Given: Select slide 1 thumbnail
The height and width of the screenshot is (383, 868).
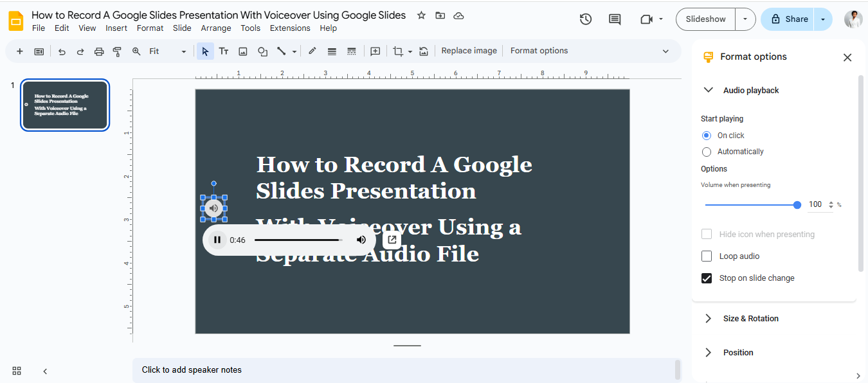Looking at the screenshot, I should click(65, 105).
